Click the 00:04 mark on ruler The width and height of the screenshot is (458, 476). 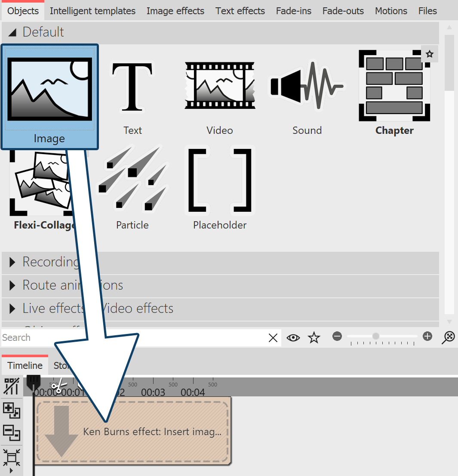point(193,392)
